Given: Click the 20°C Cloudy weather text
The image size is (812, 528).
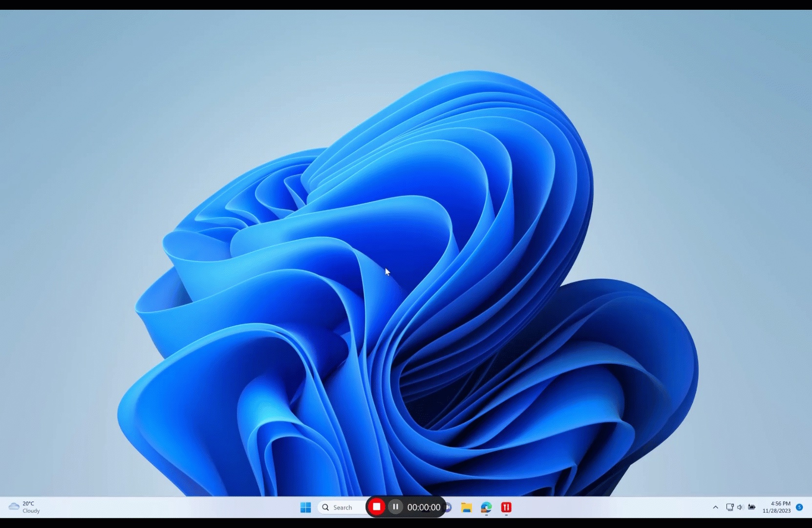Looking at the screenshot, I should pyautogui.click(x=31, y=507).
